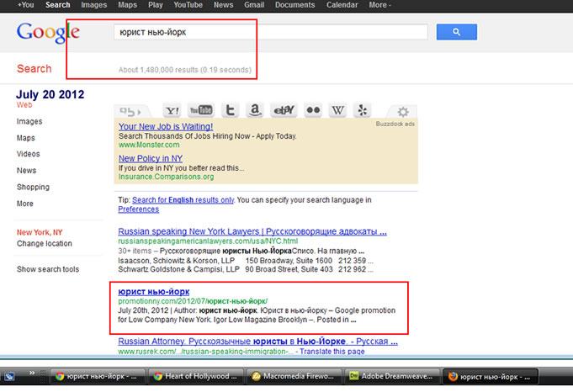Click the red Search heading
573x392 pixels.
34,69
